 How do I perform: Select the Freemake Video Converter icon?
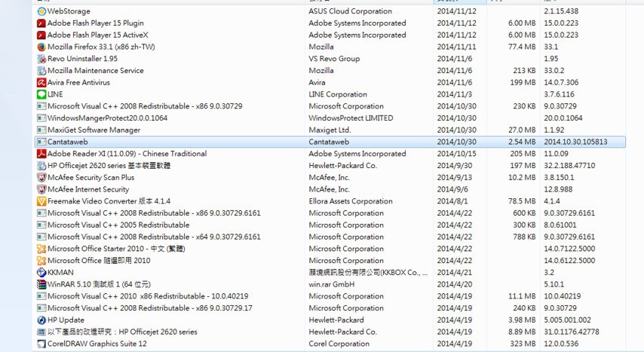click(41, 201)
